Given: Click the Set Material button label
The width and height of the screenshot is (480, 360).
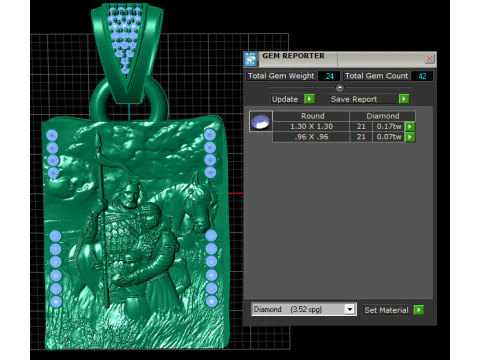Looking at the screenshot, I should point(386,310).
